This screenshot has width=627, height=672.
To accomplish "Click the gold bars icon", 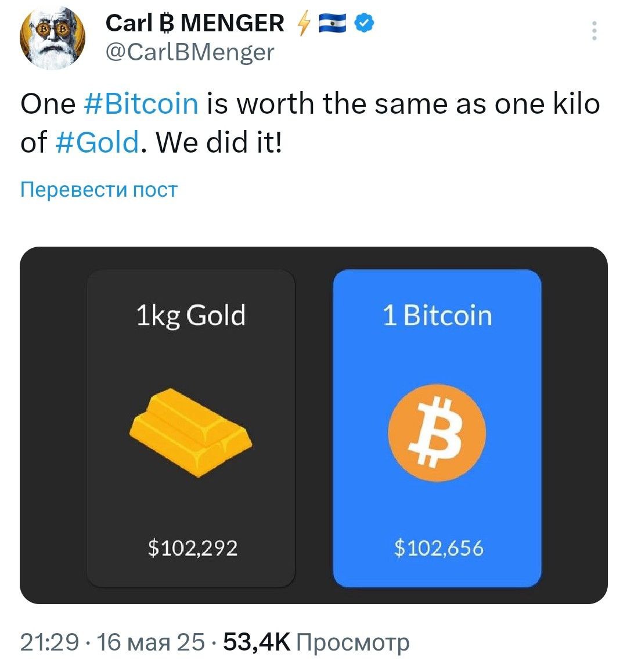I will tap(190, 432).
